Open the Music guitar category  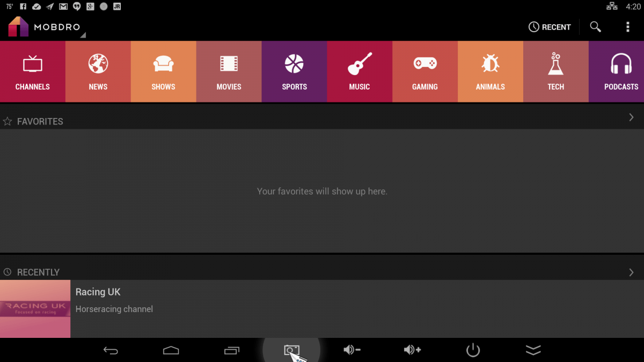pos(360,71)
